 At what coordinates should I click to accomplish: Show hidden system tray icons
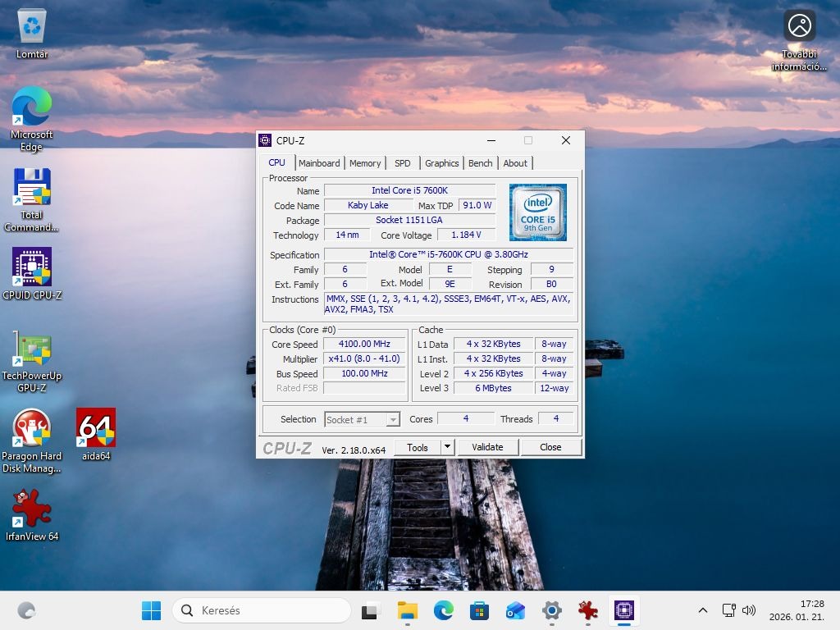point(703,610)
